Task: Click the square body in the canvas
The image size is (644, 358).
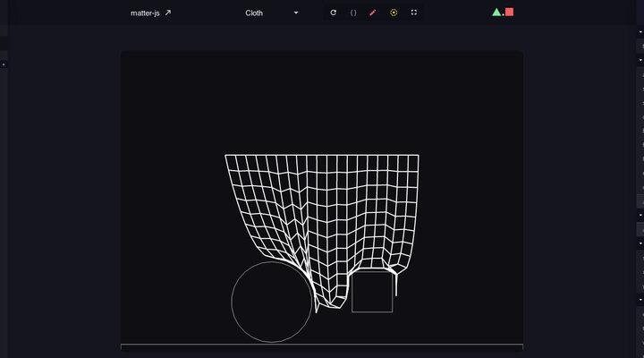Action: click(x=372, y=293)
